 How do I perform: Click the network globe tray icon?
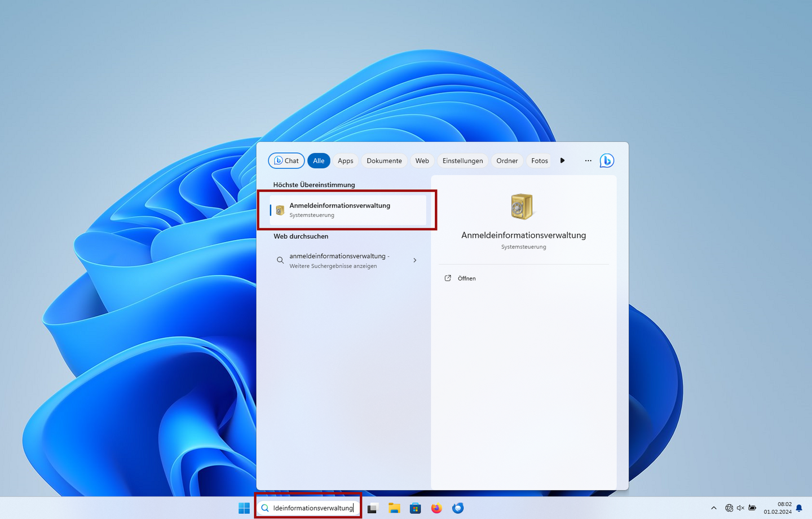(x=729, y=508)
